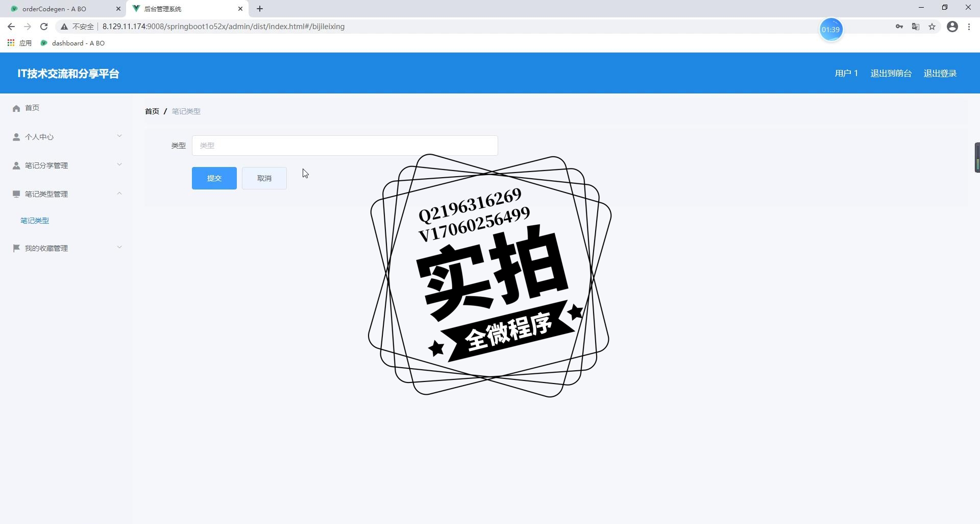Screen dimensions: 980x524
Task: Click the translate page icon
Action: pos(916,27)
